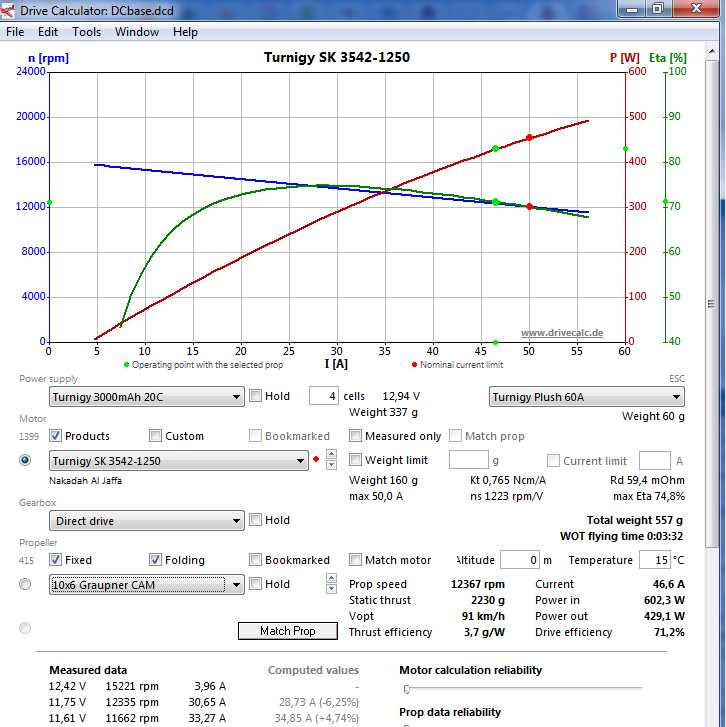726x727 pixels.
Task: Open the Turnigy 3000mAh 20C power supply dropdown
Action: coord(146,397)
